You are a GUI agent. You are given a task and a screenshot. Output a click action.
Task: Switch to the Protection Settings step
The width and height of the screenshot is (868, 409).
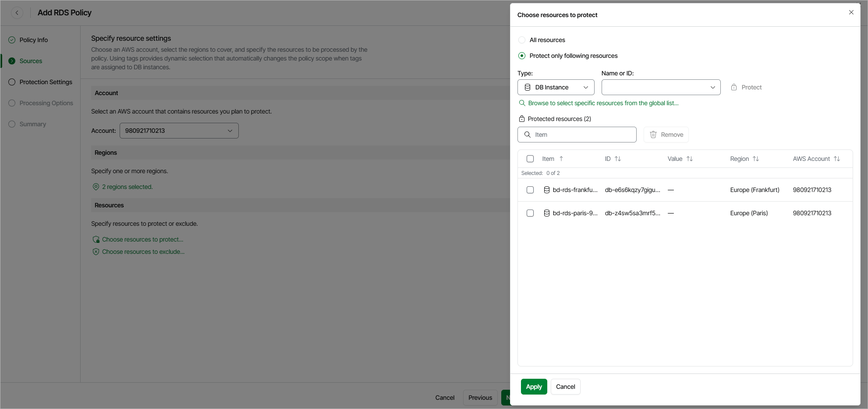click(x=46, y=82)
